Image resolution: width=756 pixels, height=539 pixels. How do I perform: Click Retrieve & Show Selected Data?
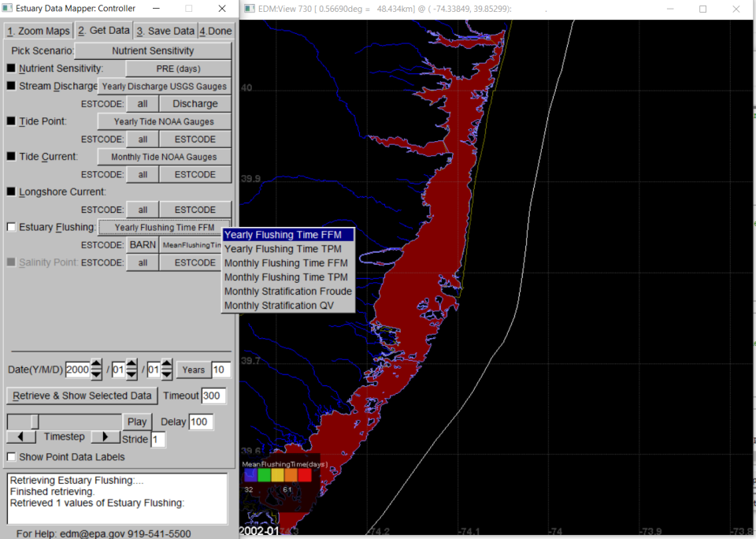(x=82, y=396)
